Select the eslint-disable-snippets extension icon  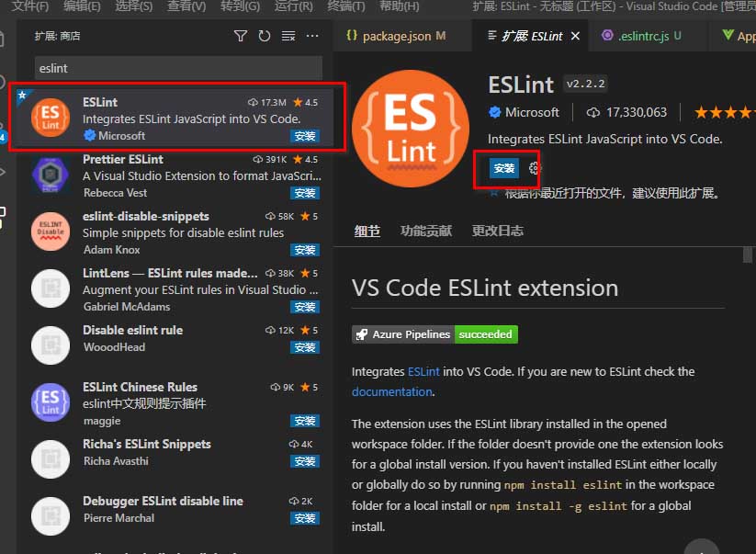[x=51, y=232]
